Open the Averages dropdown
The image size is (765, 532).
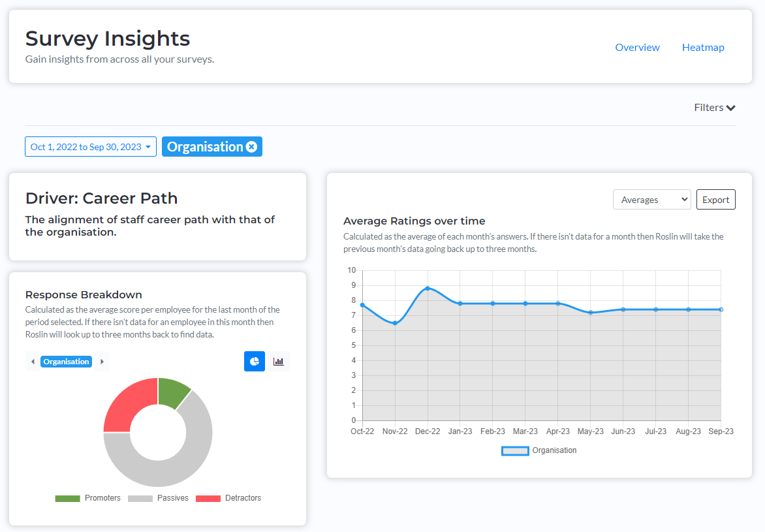click(x=652, y=200)
